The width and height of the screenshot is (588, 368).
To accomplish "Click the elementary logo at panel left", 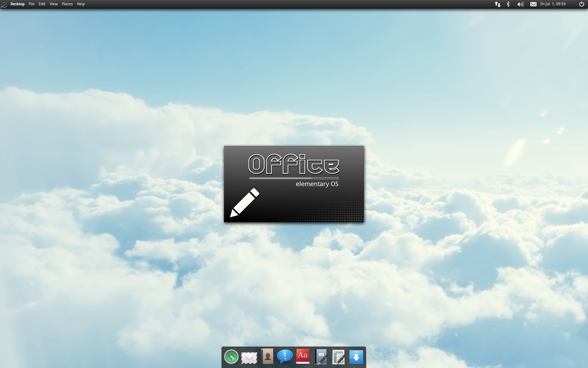I will [x=4, y=4].
